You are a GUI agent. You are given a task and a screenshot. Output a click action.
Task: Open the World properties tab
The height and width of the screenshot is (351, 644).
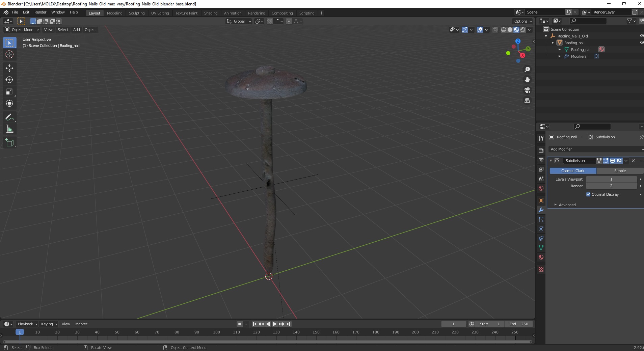coord(541,188)
